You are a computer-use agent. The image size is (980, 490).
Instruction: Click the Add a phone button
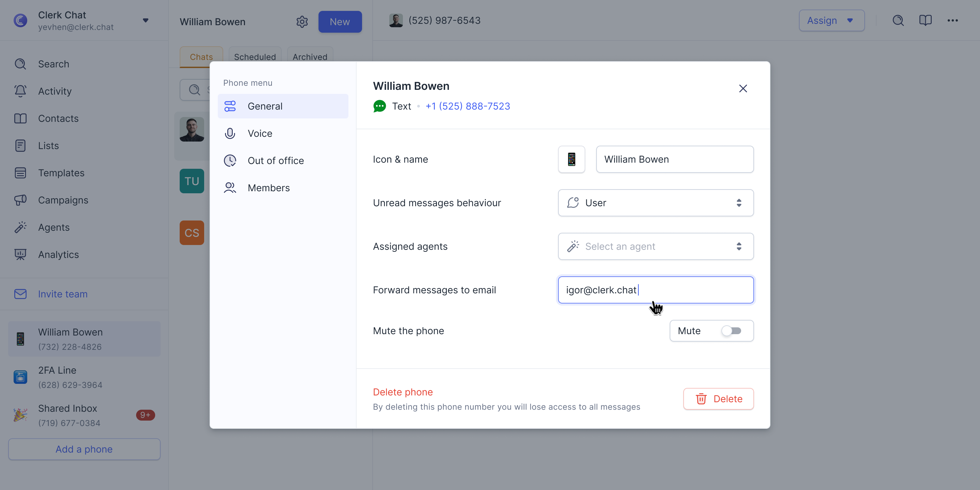tap(84, 449)
